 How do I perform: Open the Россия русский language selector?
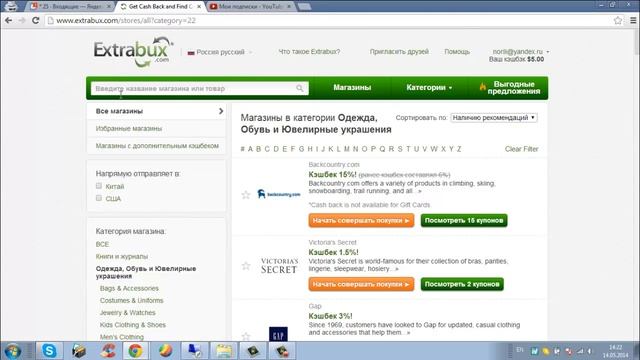(220, 52)
